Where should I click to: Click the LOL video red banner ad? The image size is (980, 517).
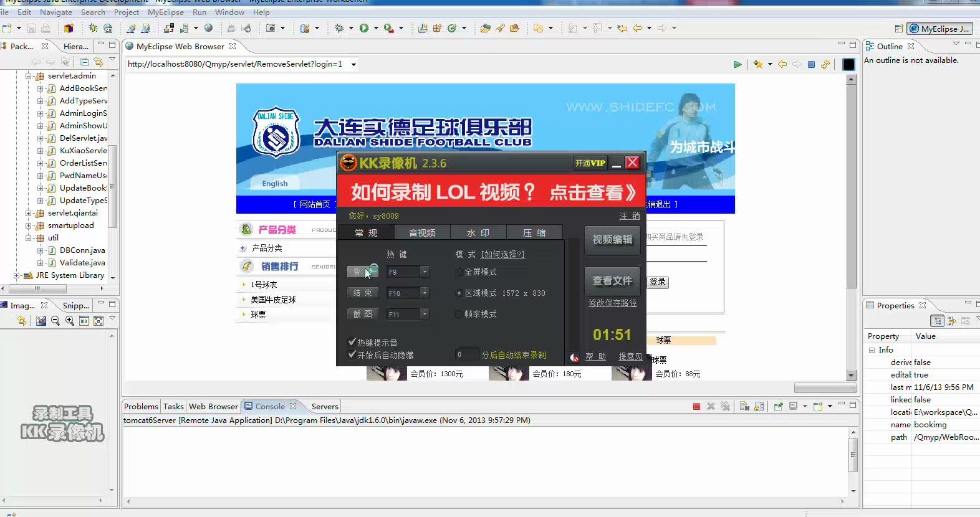click(x=491, y=192)
